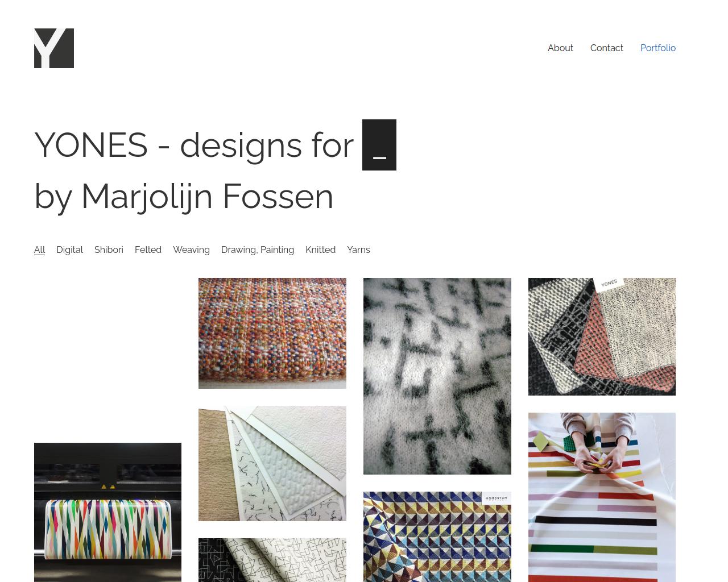
Task: Open the black and white fuzzy knit image
Action: pos(437,376)
